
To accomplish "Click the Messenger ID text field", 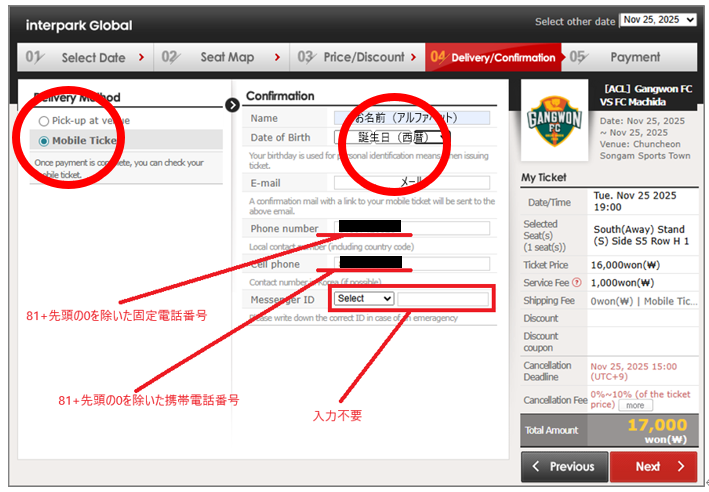I will tap(443, 298).
